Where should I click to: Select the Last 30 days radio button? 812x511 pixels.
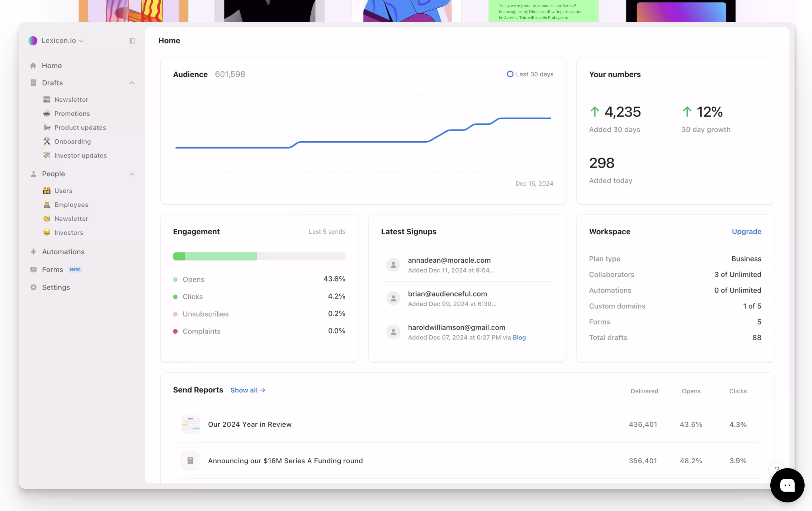click(x=510, y=74)
